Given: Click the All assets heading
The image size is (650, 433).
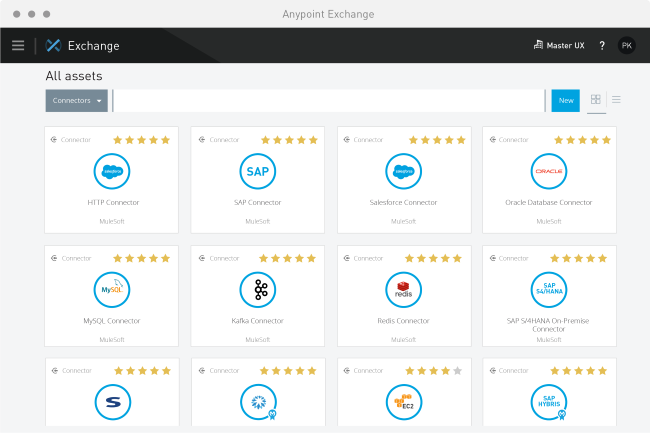Looking at the screenshot, I should [74, 76].
